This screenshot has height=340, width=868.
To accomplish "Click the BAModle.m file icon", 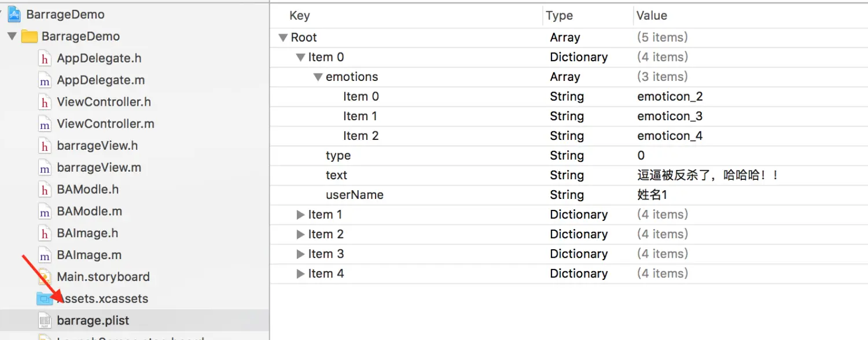I will (x=45, y=212).
